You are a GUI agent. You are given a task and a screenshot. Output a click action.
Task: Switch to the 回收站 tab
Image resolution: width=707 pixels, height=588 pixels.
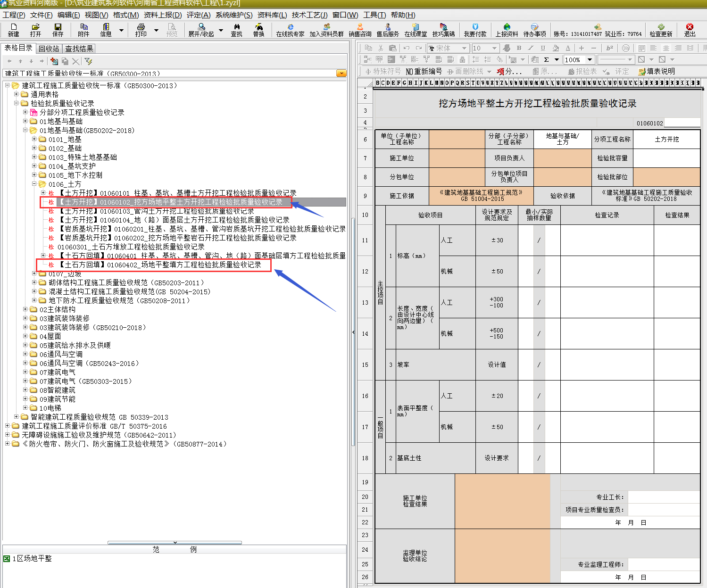click(49, 49)
